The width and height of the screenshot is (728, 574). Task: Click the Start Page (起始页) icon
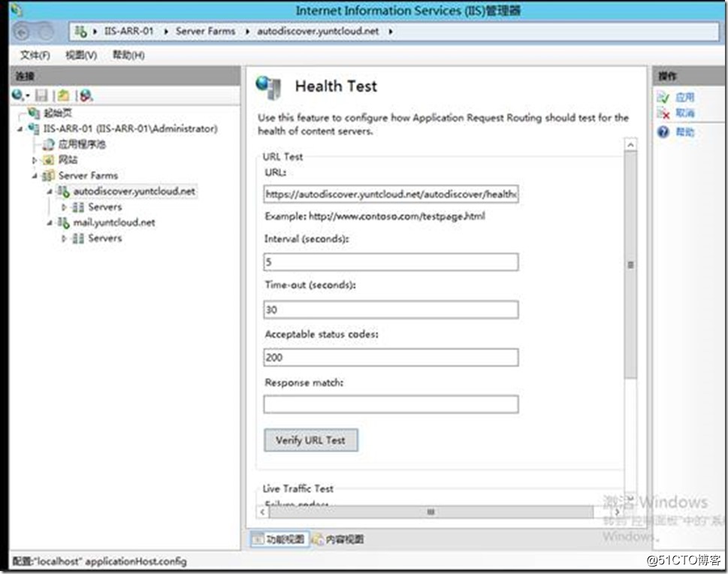33,113
